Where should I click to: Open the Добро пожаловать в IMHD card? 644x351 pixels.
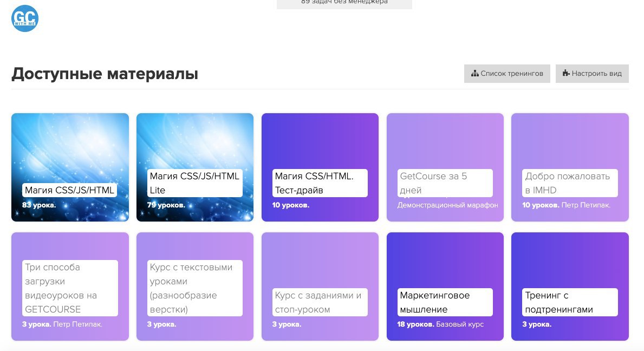click(x=570, y=167)
